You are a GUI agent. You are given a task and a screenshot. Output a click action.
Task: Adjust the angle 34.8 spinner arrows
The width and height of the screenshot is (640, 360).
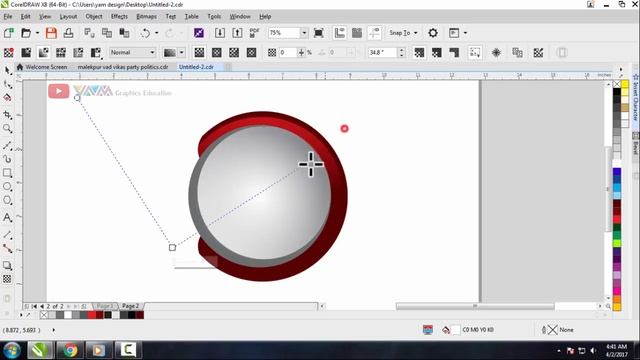[x=402, y=53]
